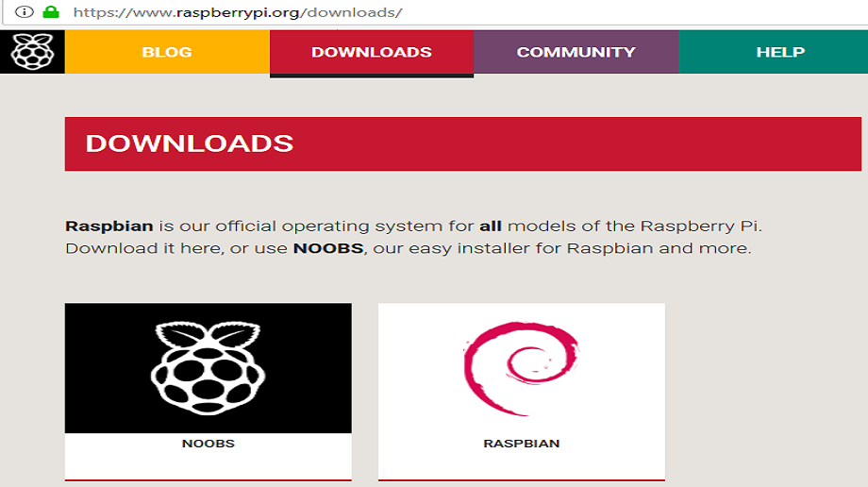
Task: Open the RASPBIAN download link label
Action: 522,444
